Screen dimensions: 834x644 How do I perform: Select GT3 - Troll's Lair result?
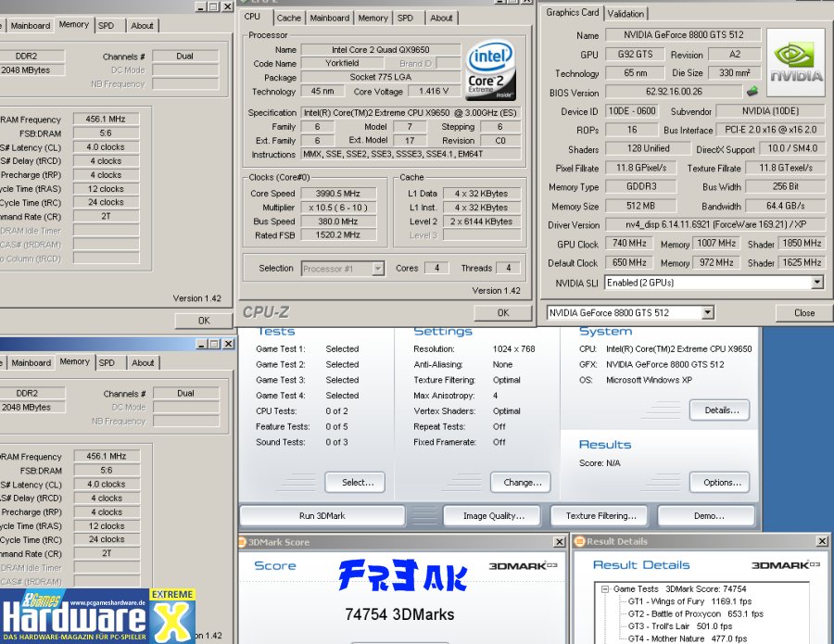click(x=680, y=626)
